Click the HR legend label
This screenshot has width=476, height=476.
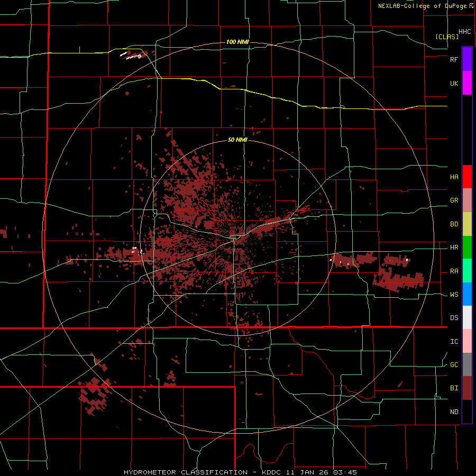tap(454, 248)
